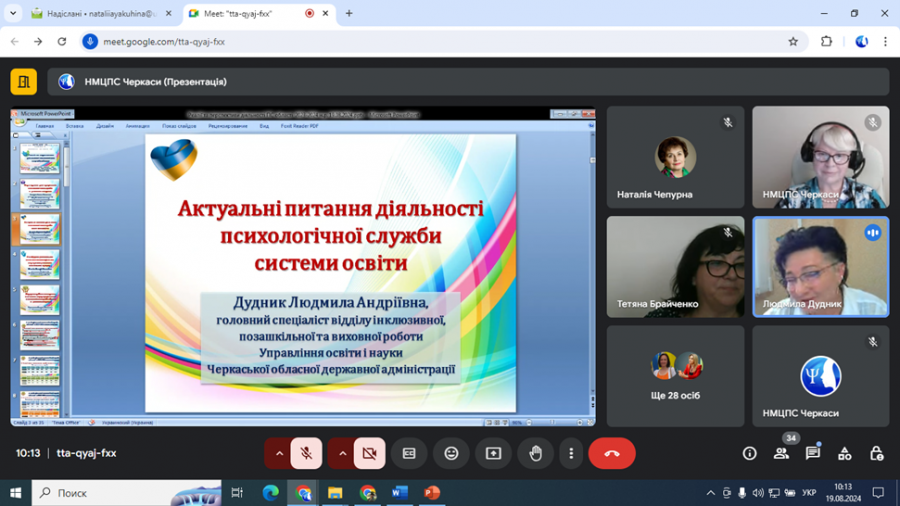
Task: Switch the УКР keyboard language indicator
Action: 809,493
